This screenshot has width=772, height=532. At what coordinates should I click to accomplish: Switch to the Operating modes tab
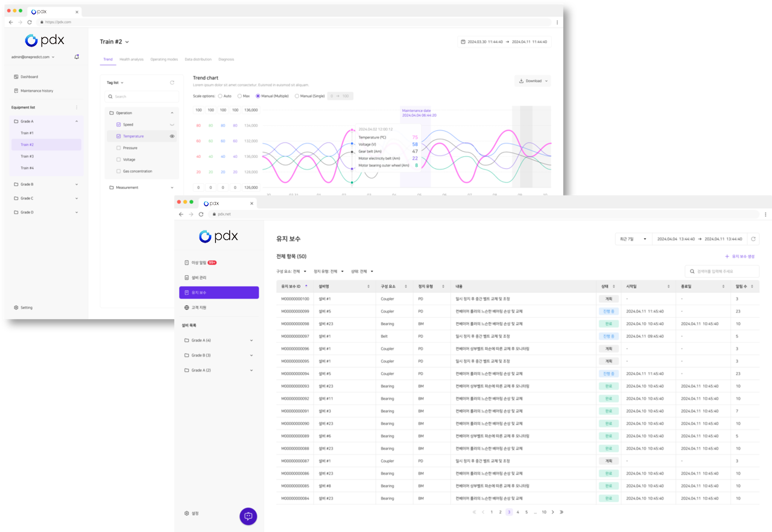click(164, 59)
